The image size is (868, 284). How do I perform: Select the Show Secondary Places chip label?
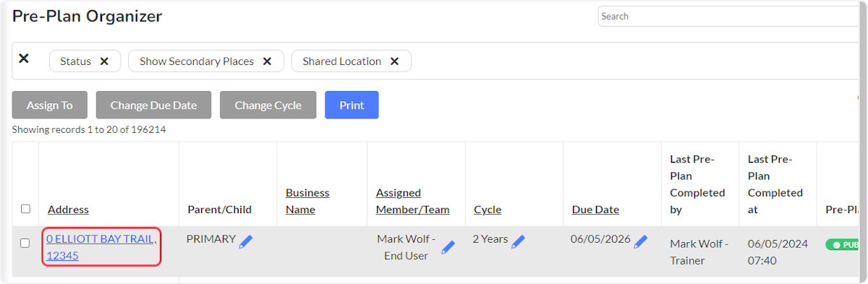[x=197, y=61]
